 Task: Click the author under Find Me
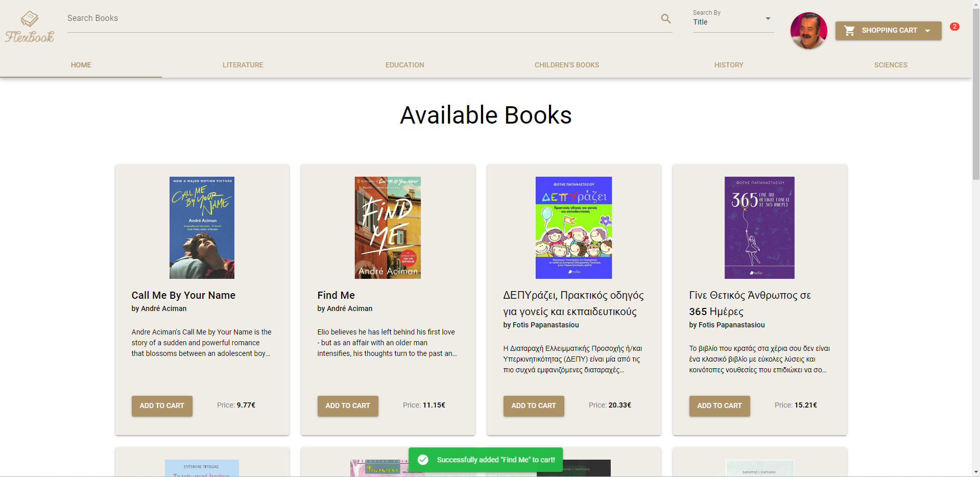pos(345,308)
